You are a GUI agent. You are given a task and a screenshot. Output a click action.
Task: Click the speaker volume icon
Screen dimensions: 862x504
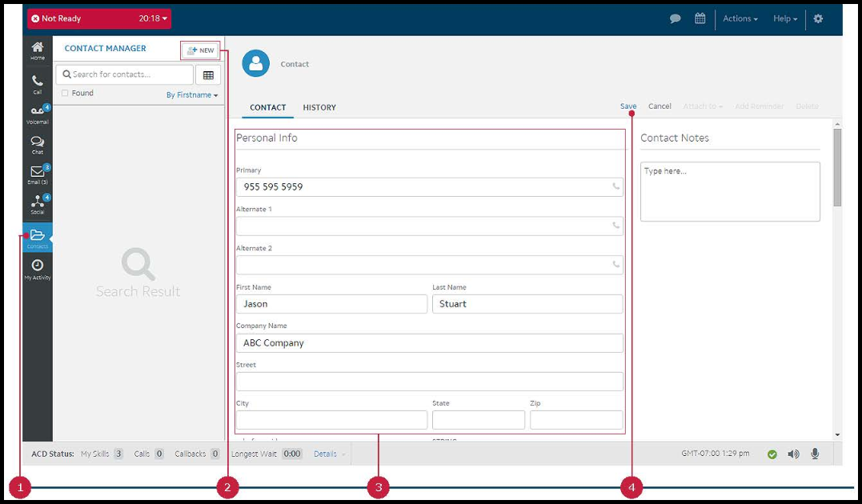pyautogui.click(x=793, y=454)
